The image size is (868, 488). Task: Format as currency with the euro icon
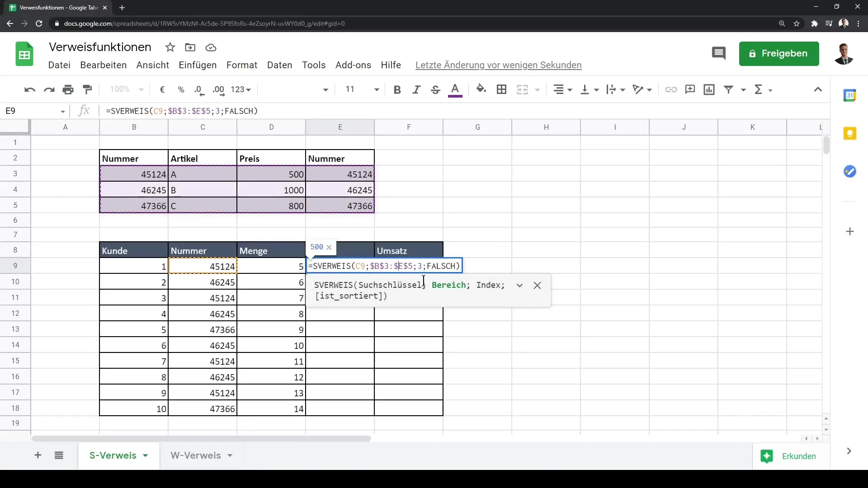[x=162, y=89]
